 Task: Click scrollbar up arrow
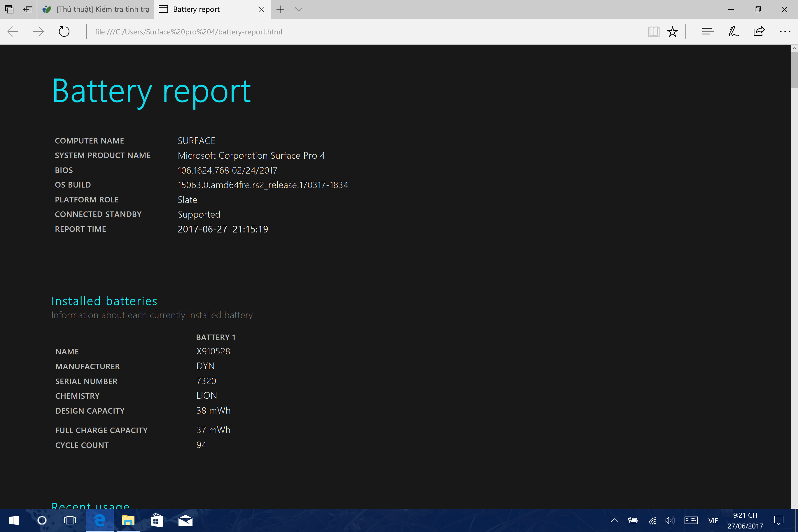[x=794, y=48]
